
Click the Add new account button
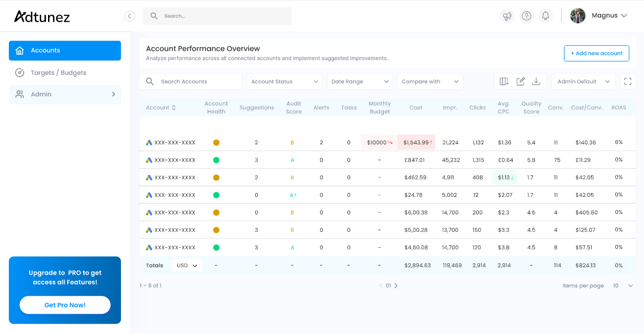coord(596,54)
